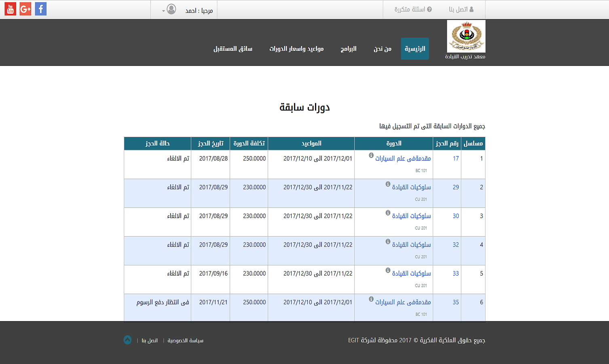Click info icon on booking 33 course

tap(388, 270)
